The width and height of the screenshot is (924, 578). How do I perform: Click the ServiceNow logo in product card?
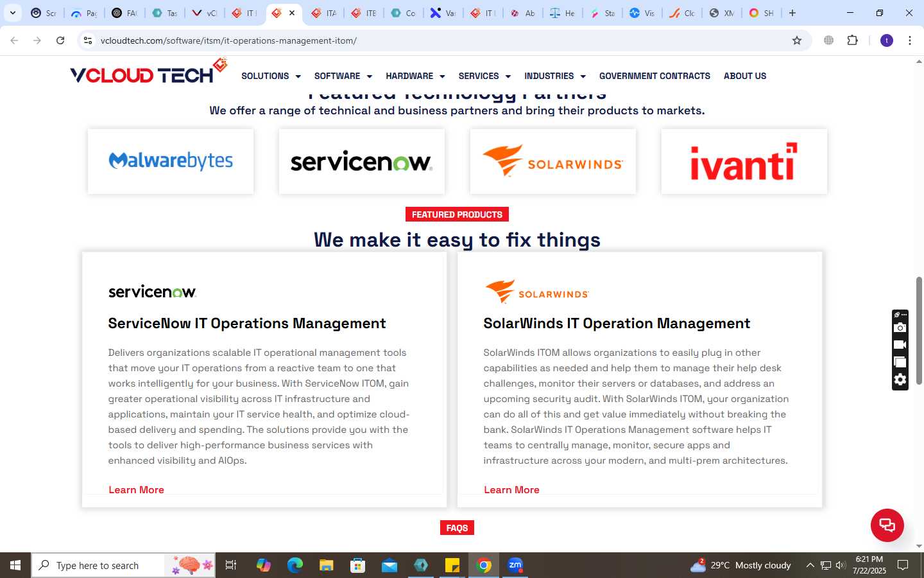tap(152, 292)
